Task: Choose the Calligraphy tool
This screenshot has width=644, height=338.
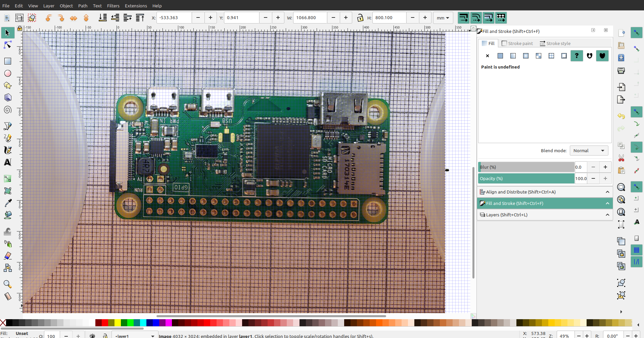Action: coord(7,150)
